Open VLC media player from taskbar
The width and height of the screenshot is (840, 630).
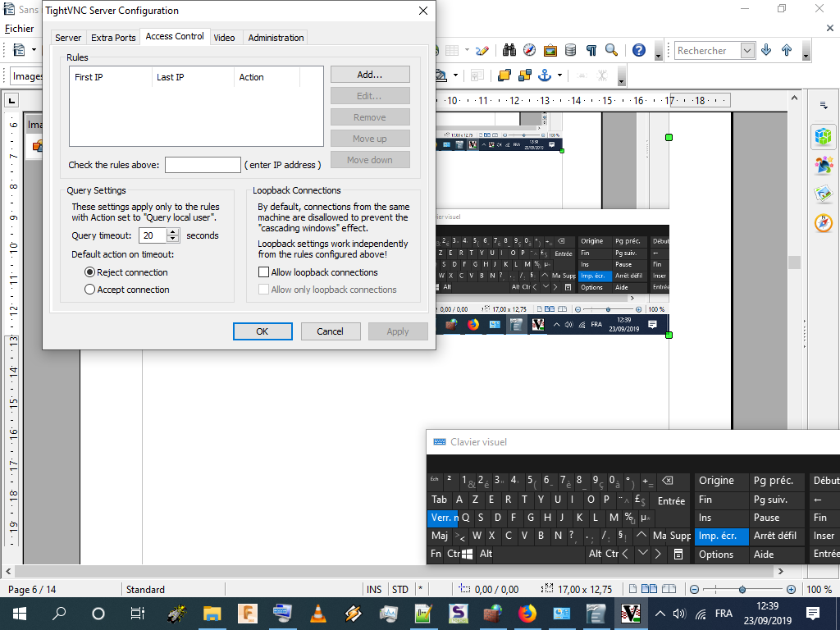[318, 614]
